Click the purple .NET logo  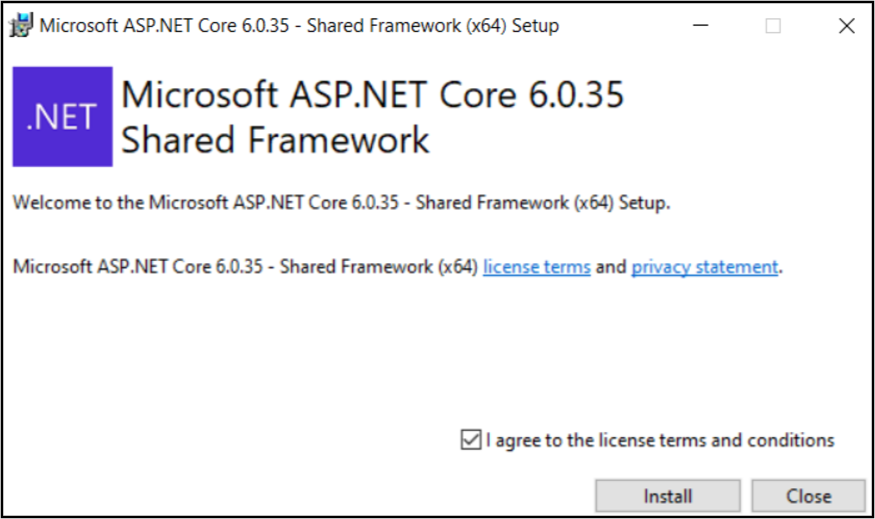click(x=62, y=116)
